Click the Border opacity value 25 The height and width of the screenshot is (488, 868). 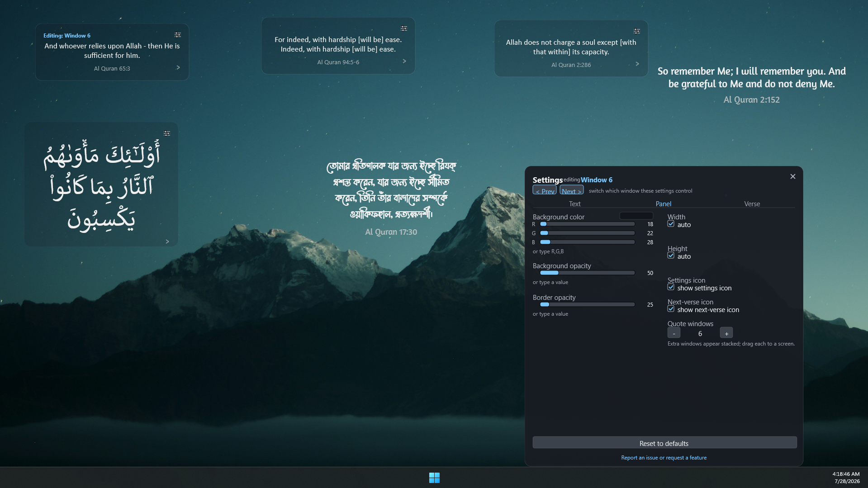(650, 305)
